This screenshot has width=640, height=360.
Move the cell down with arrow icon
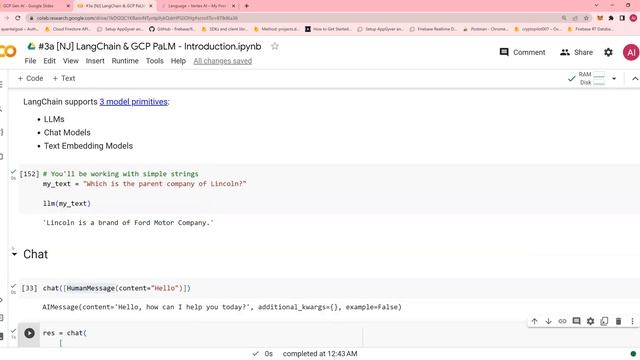pyautogui.click(x=549, y=321)
